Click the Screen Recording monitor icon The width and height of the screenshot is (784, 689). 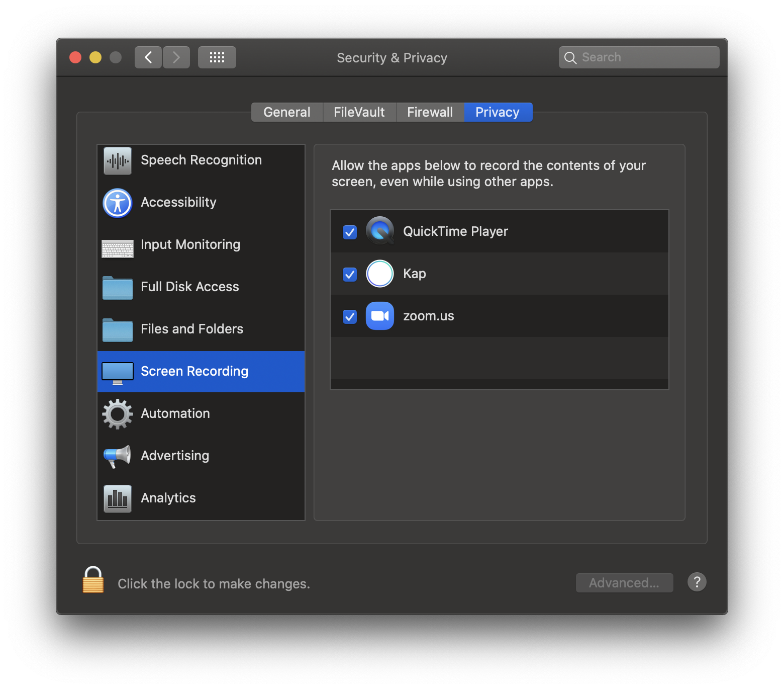tap(118, 373)
